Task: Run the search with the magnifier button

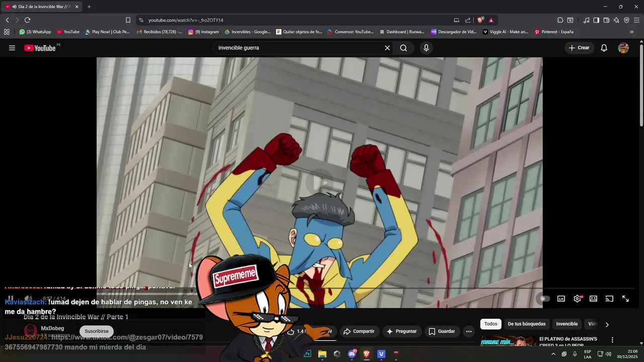Action: pyautogui.click(x=404, y=48)
